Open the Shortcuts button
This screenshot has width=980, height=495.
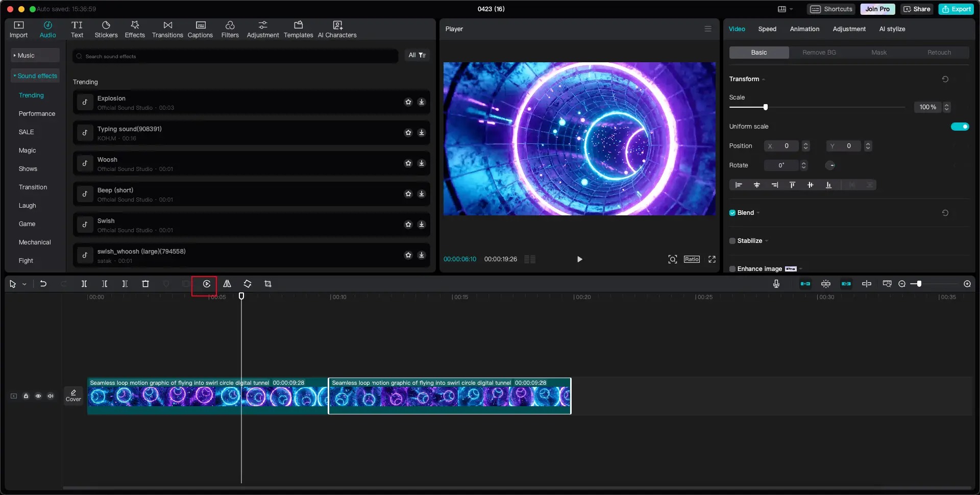(831, 9)
